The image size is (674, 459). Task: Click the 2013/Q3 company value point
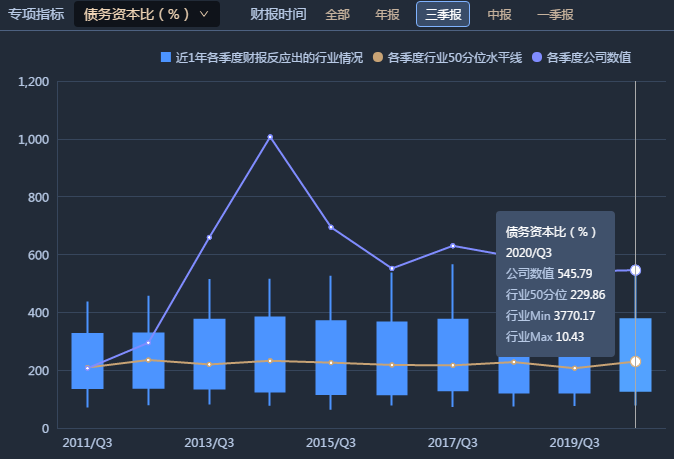(209, 237)
